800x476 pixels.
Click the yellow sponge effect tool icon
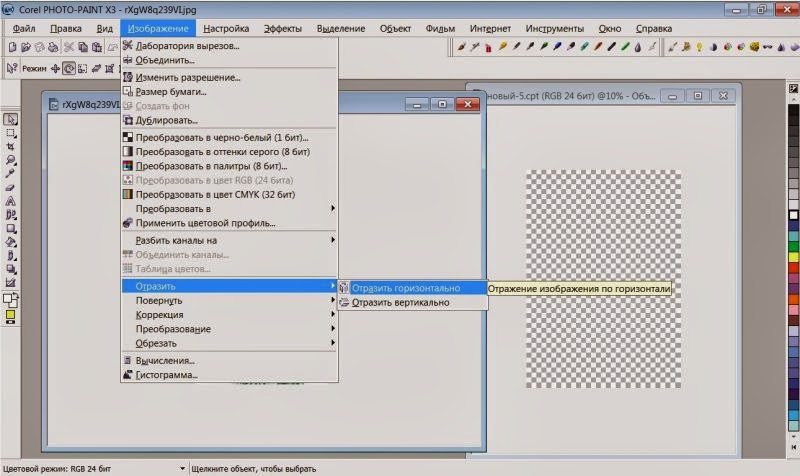pos(754,47)
